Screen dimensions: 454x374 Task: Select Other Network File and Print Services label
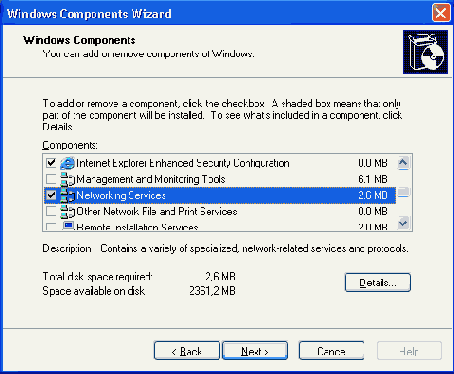pos(157,211)
